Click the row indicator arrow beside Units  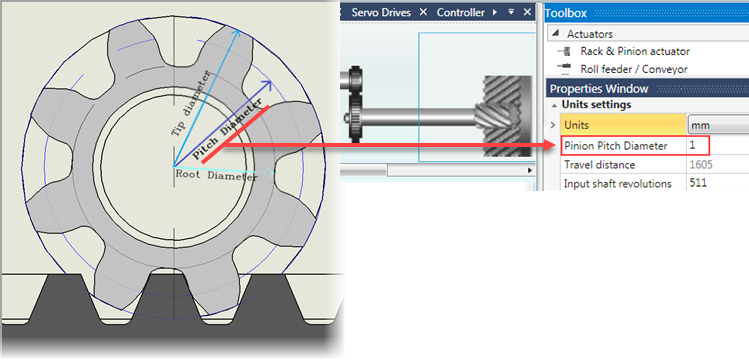tap(553, 125)
